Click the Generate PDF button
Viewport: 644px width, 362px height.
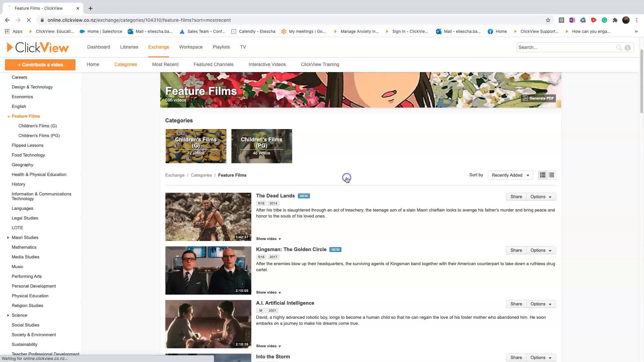coord(538,98)
